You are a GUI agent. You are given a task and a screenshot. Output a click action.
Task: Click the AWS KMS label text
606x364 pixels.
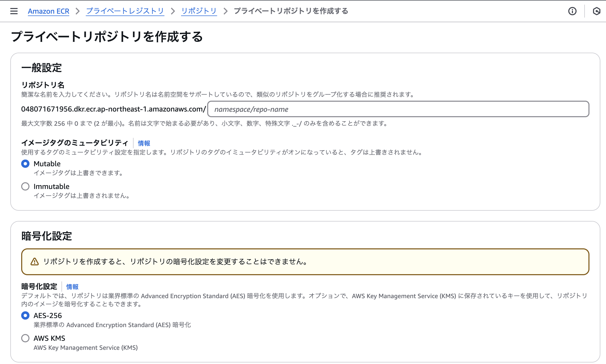[x=49, y=338]
